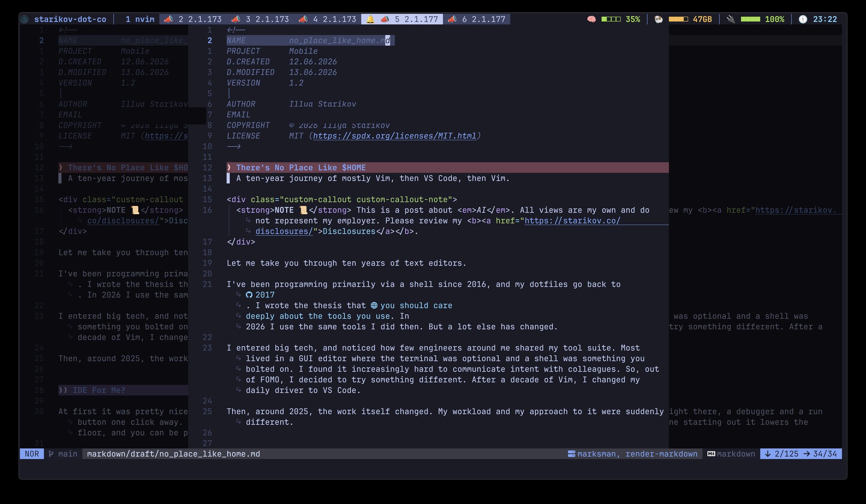This screenshot has width=866, height=504.
Task: Click the IDE For Me? heading in left pane
Action: pos(99,390)
